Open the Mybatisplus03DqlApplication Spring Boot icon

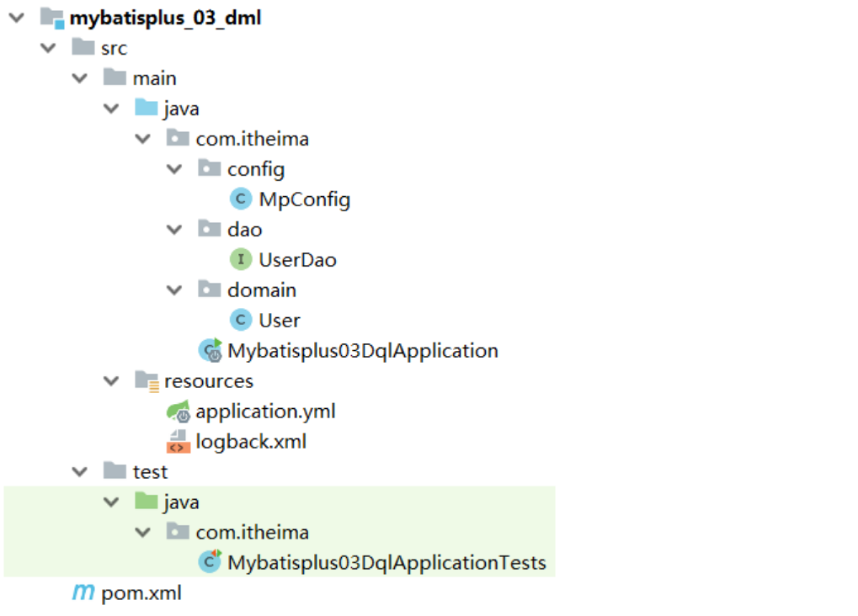tap(209, 350)
